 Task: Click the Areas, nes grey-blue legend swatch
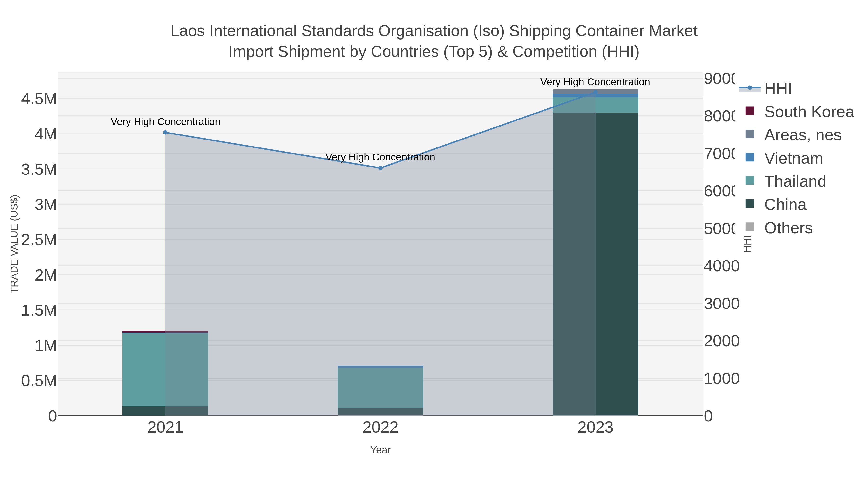(x=750, y=134)
